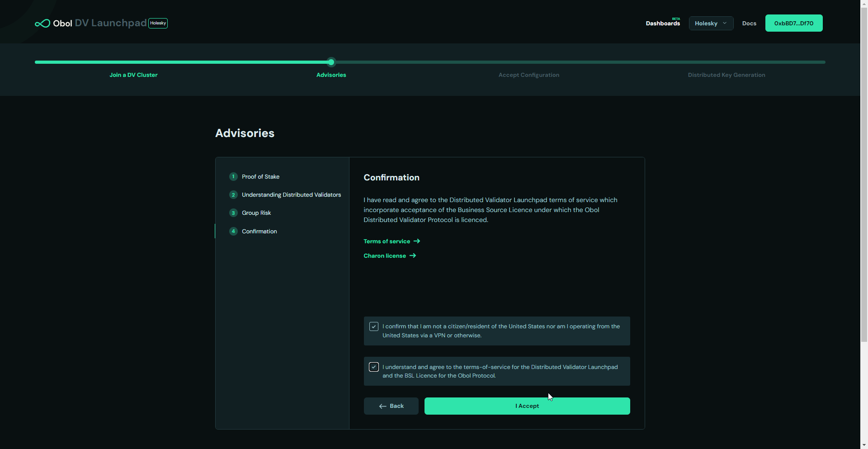Click the scroll down arrow on scrollbar
The height and width of the screenshot is (449, 868).
coord(864,445)
